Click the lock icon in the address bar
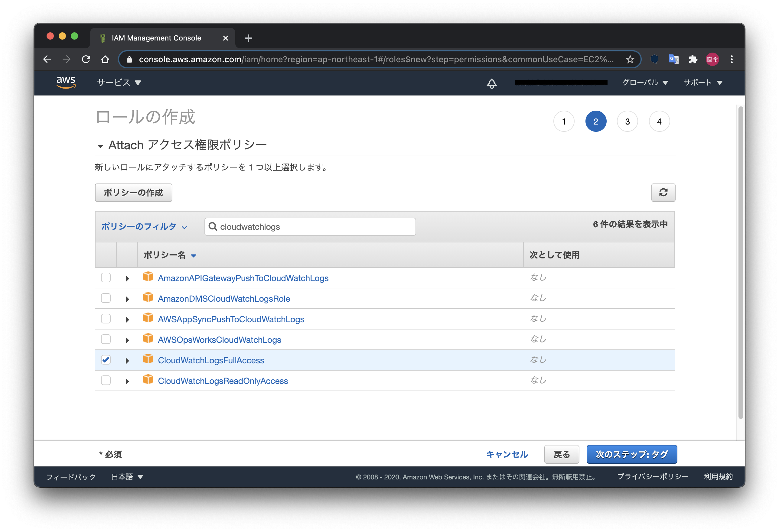The width and height of the screenshot is (779, 532). (x=129, y=59)
